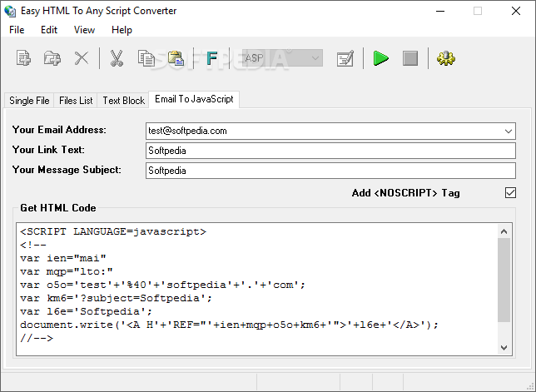Open the ASP script language dropdown
This screenshot has height=392, width=536.
[x=282, y=58]
